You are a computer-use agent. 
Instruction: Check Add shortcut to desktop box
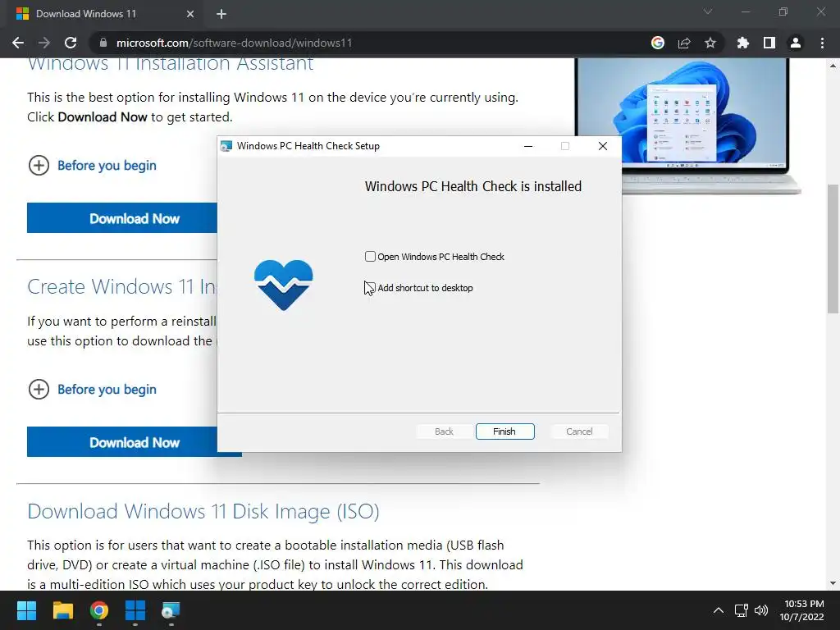(x=370, y=288)
